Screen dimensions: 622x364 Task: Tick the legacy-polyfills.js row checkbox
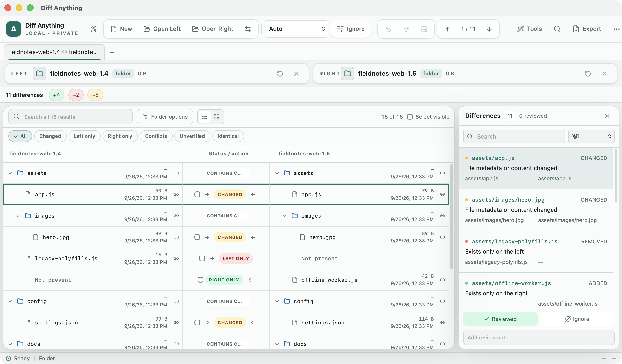(x=202, y=258)
